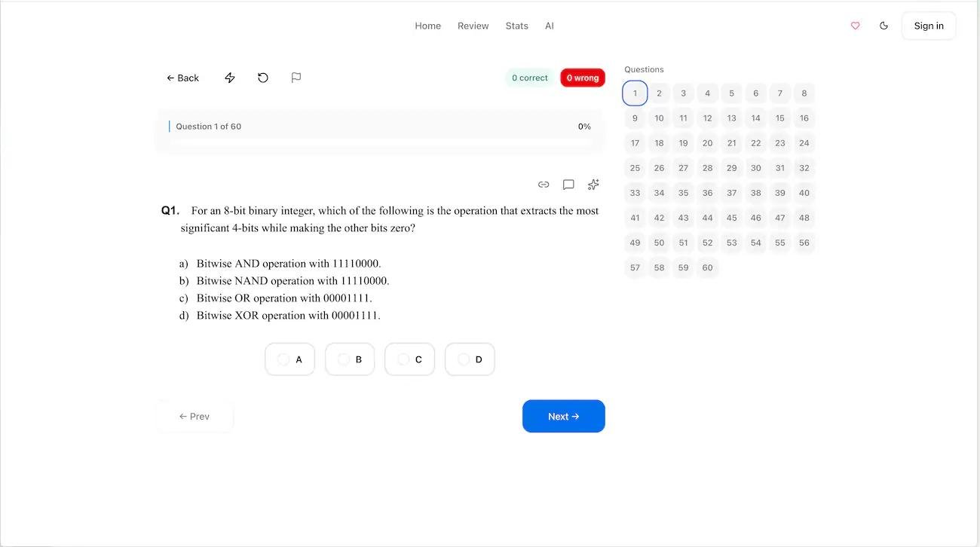This screenshot has width=980, height=547.
Task: Jump to question 33 in grid
Action: [635, 193]
